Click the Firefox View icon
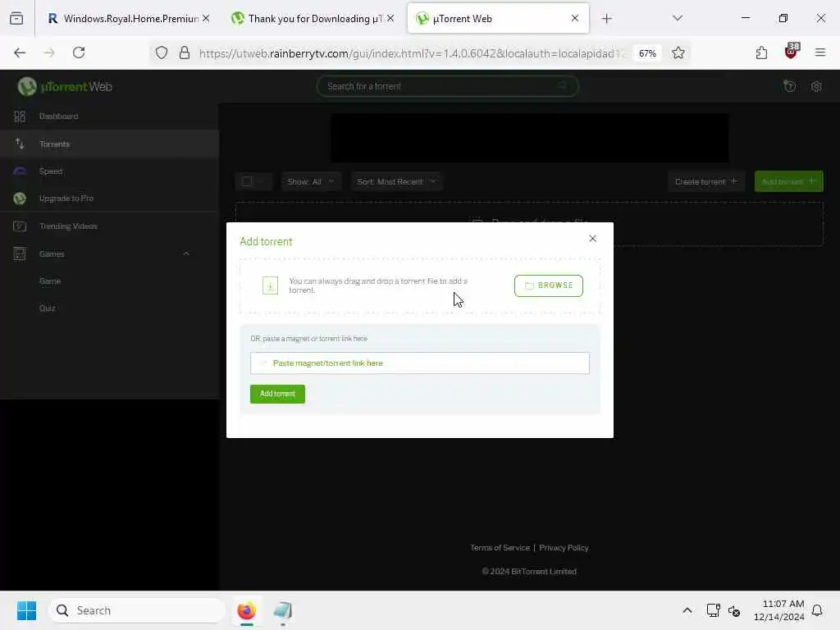 click(16, 19)
